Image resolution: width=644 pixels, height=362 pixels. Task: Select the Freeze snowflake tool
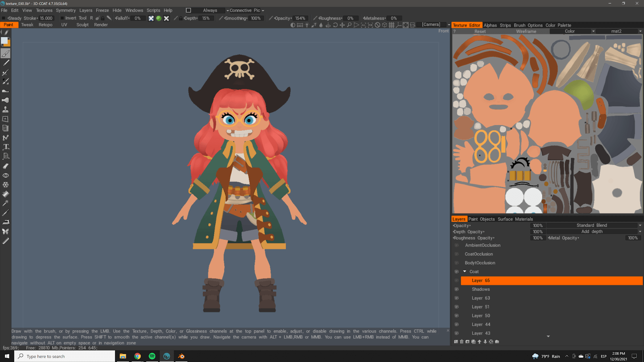pyautogui.click(x=6, y=185)
